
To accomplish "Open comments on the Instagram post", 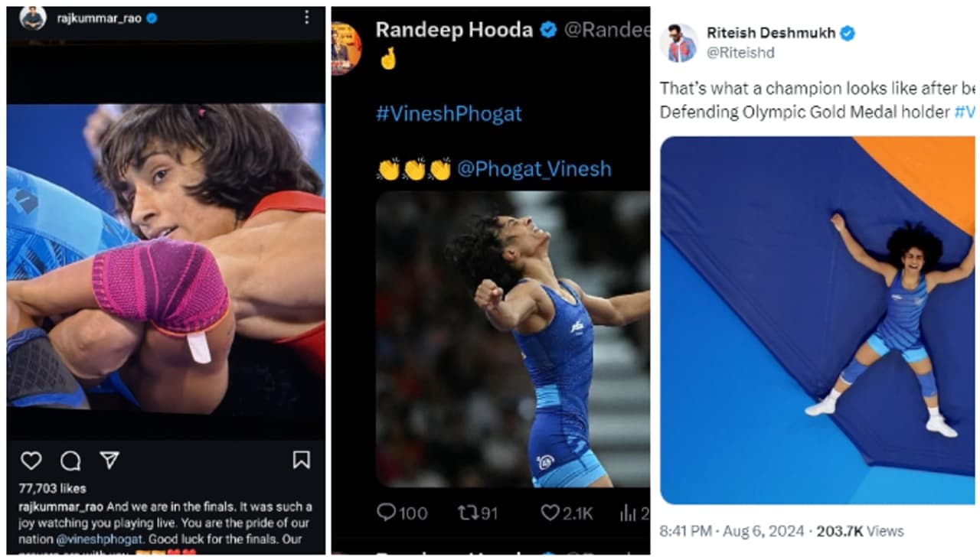I will point(70,460).
